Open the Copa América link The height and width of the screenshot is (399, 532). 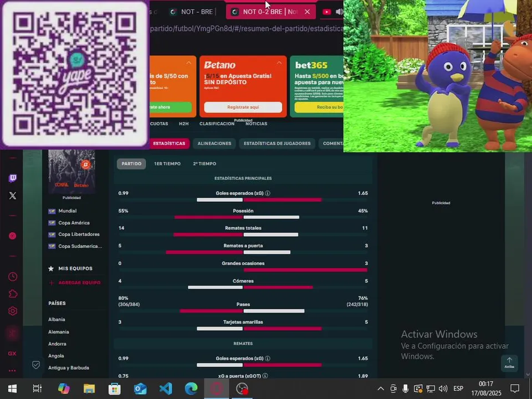pos(74,223)
